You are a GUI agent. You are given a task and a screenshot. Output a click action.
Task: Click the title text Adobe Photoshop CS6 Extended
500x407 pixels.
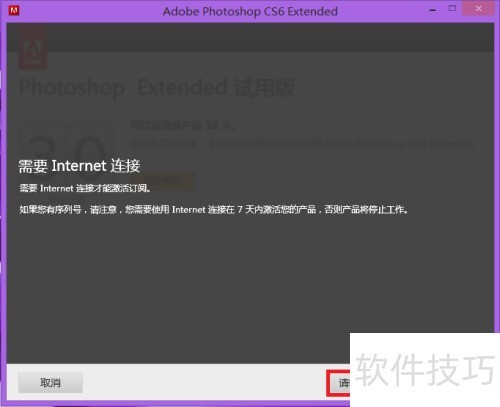click(x=250, y=11)
